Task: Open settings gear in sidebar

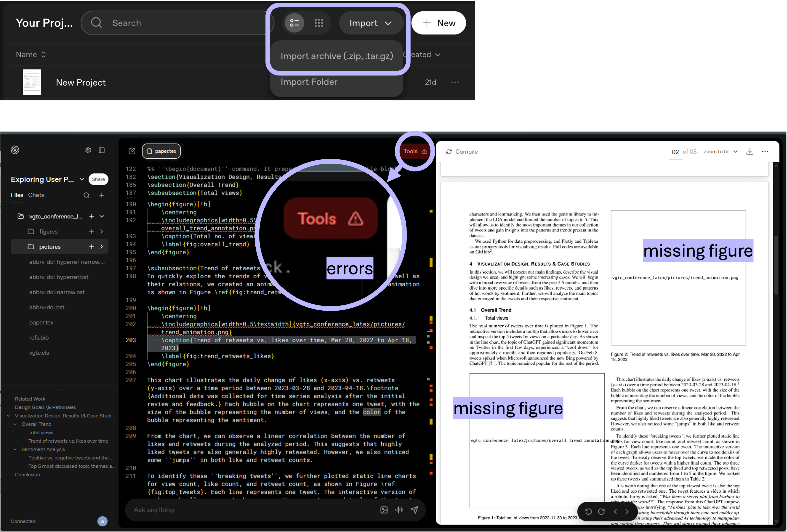Action: point(88,150)
